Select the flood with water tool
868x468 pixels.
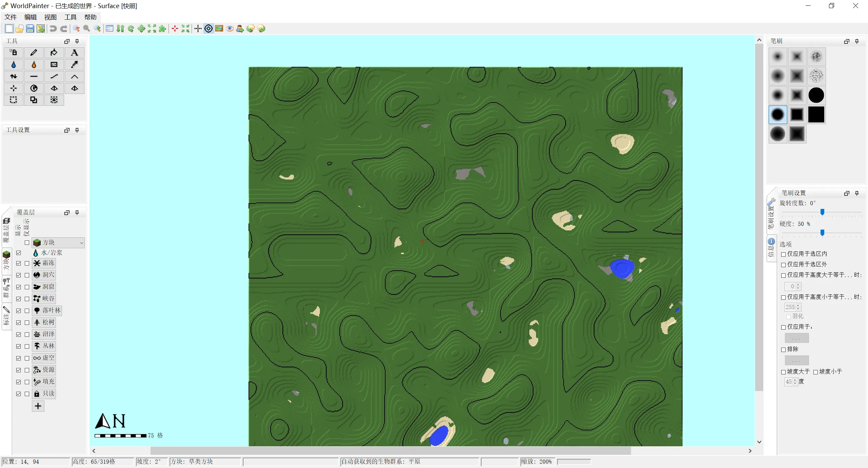click(x=13, y=64)
